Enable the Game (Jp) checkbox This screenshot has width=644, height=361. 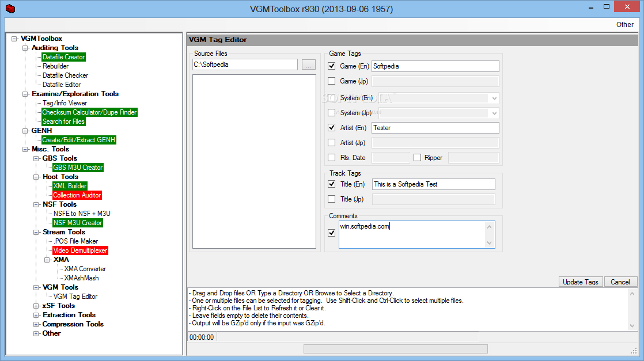coord(332,81)
